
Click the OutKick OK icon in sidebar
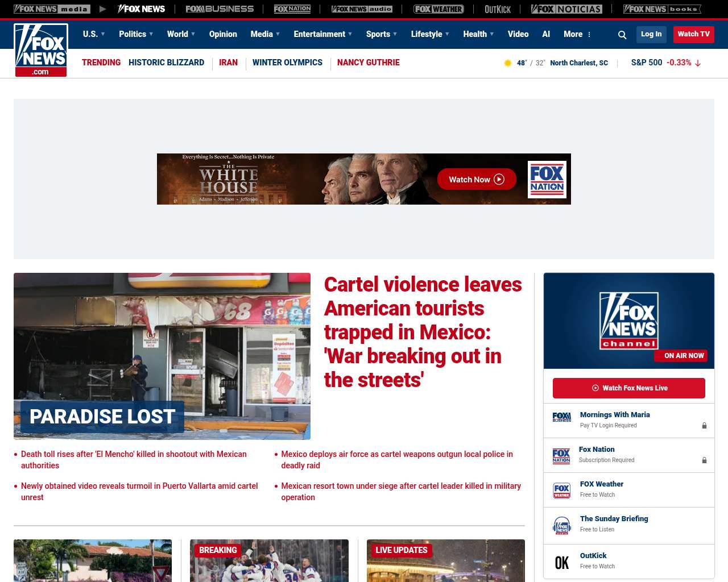point(562,563)
